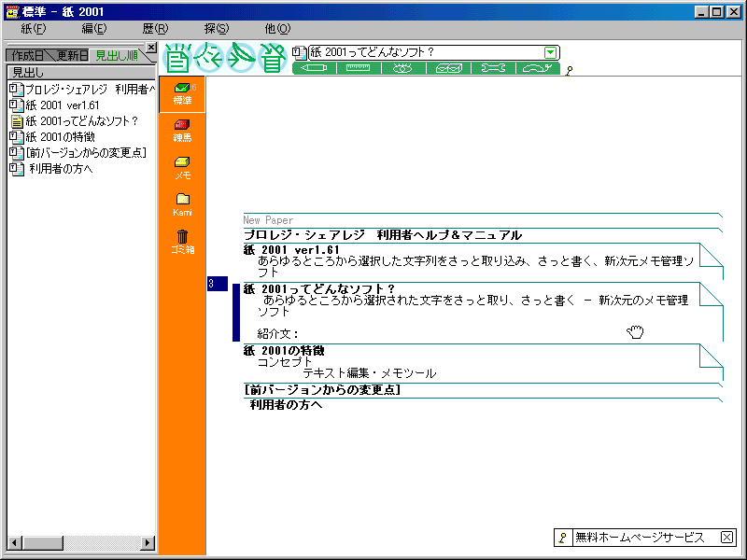Open 利用者の方へ paper card
747x560 pixels.
(x=287, y=405)
